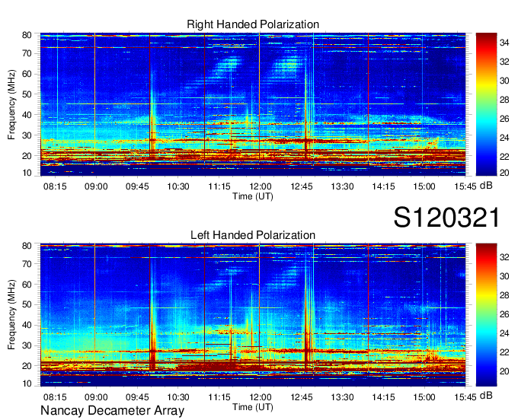The image size is (518, 420).
Task: Click 09:45 time tick under Right Handed plot
Action: [x=137, y=186]
